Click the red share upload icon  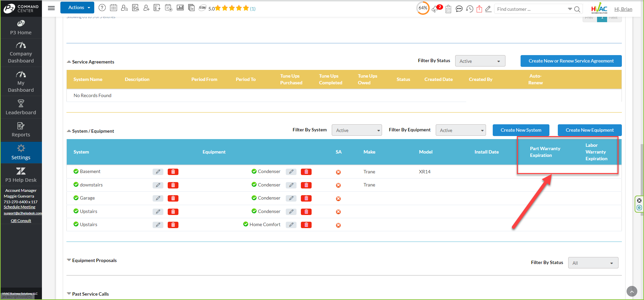479,9
